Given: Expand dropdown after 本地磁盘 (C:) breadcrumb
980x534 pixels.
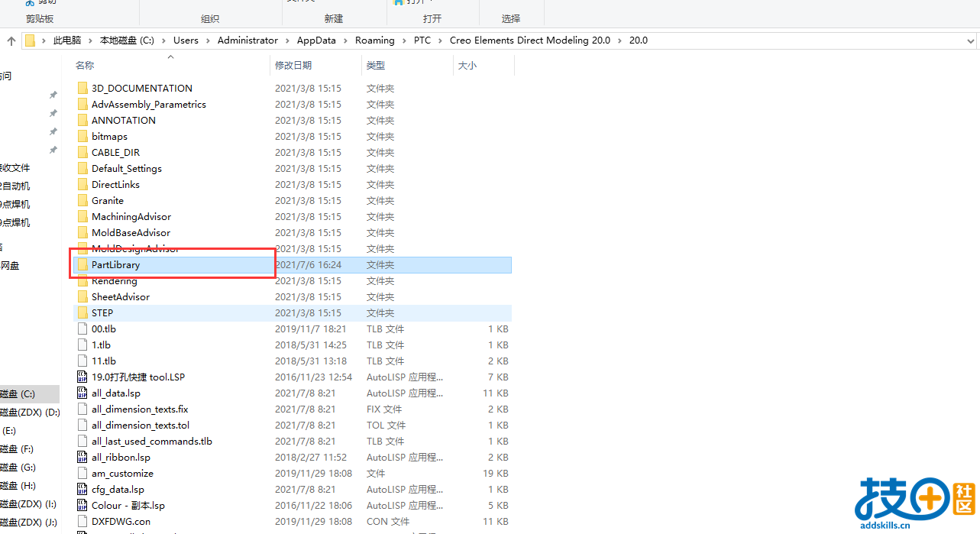Looking at the screenshot, I should click(x=163, y=40).
